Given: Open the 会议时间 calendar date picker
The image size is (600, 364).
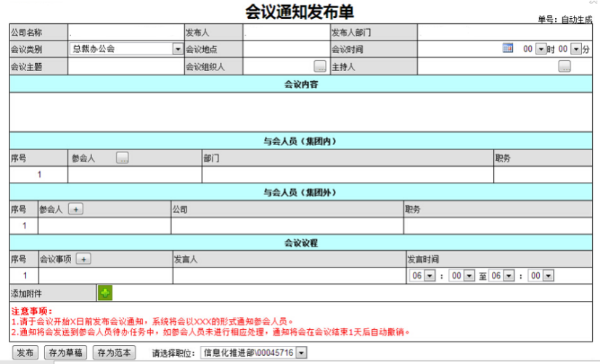Looking at the screenshot, I should point(508,49).
